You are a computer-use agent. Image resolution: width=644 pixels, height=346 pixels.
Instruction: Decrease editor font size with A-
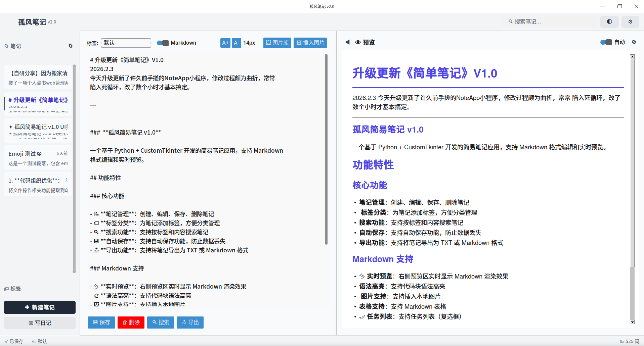tap(237, 43)
